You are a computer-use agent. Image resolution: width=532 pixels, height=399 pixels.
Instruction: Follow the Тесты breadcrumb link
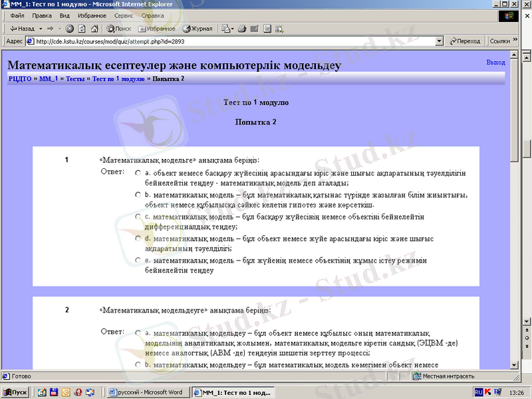pos(75,78)
